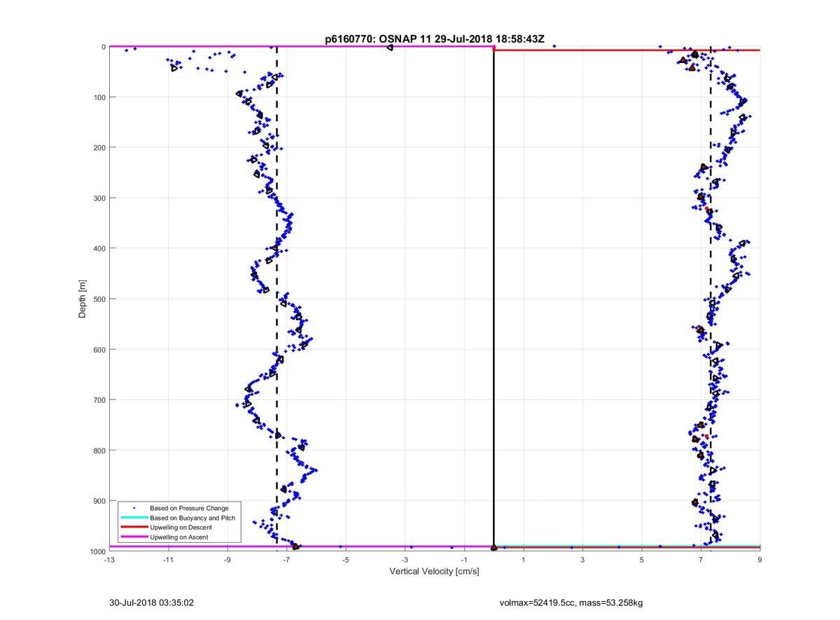Image resolution: width=840 pixels, height=620 pixels.
Task: Click the positive velocity tick label '7'
Action: 701,560
